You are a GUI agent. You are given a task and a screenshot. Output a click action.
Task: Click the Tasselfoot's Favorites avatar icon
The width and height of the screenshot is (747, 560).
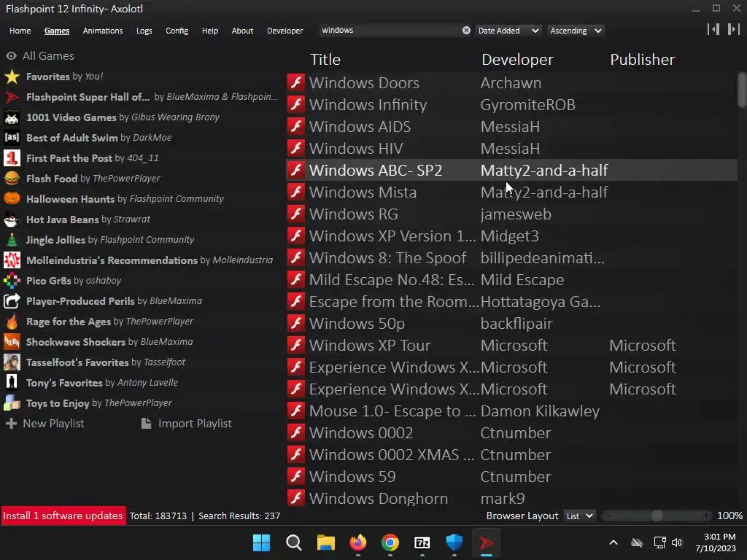(x=12, y=362)
